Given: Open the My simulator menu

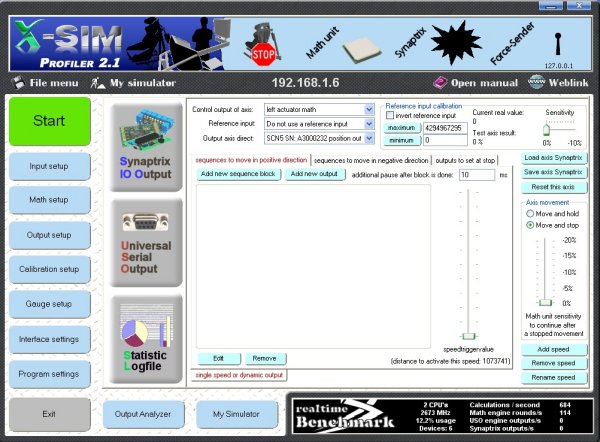Looking at the screenshot, I should coord(143,83).
